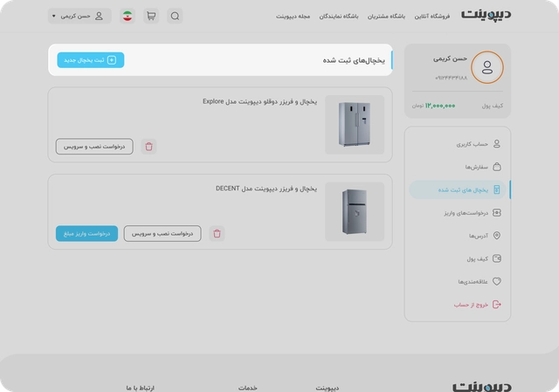
Task: Click the footer خدمات heading
Action: click(x=248, y=388)
